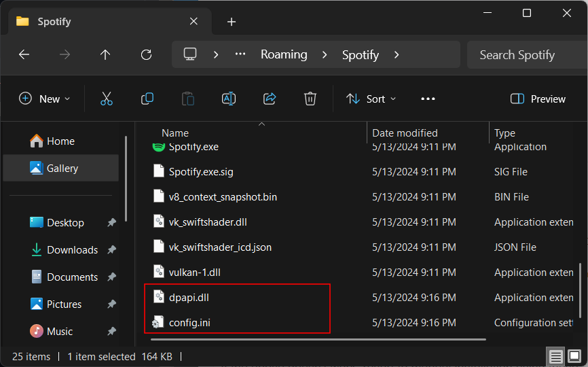Click the Rename icon in toolbar
588x367 pixels.
click(229, 99)
